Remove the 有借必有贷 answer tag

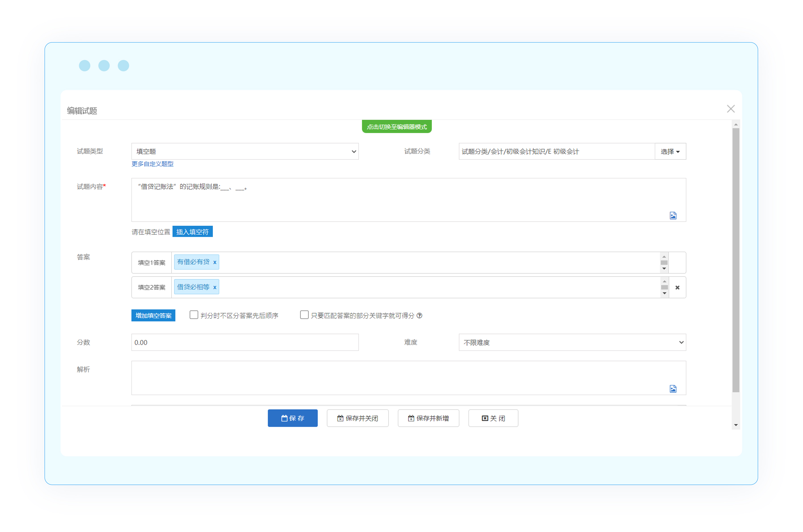click(215, 262)
